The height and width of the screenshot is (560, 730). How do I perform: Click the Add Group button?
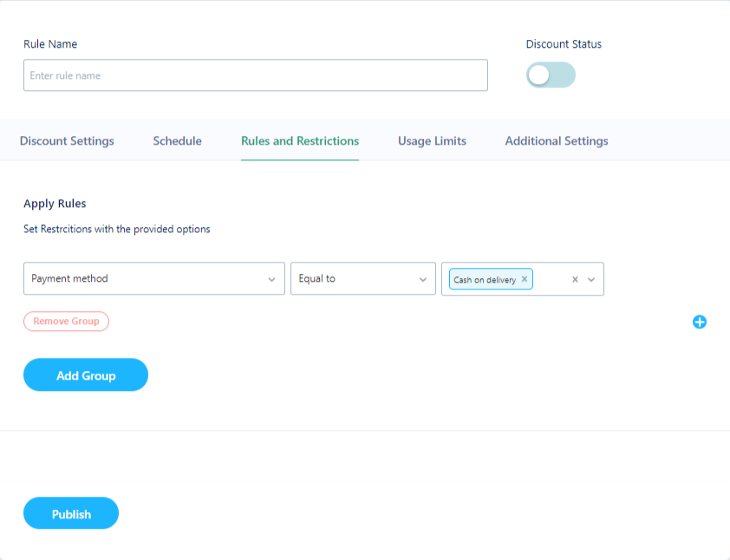pyautogui.click(x=86, y=374)
